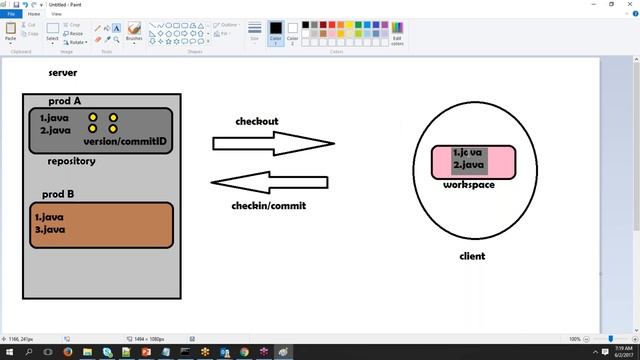
Task: Click the taskbar clock showing 7:19 AM
Action: [x=624, y=352]
